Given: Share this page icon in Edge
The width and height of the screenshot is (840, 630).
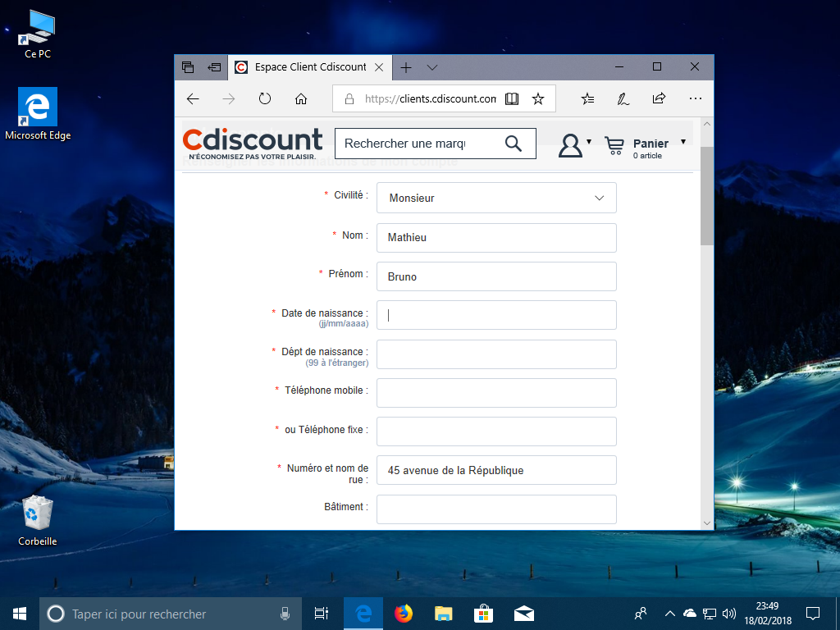Looking at the screenshot, I should coord(659,98).
